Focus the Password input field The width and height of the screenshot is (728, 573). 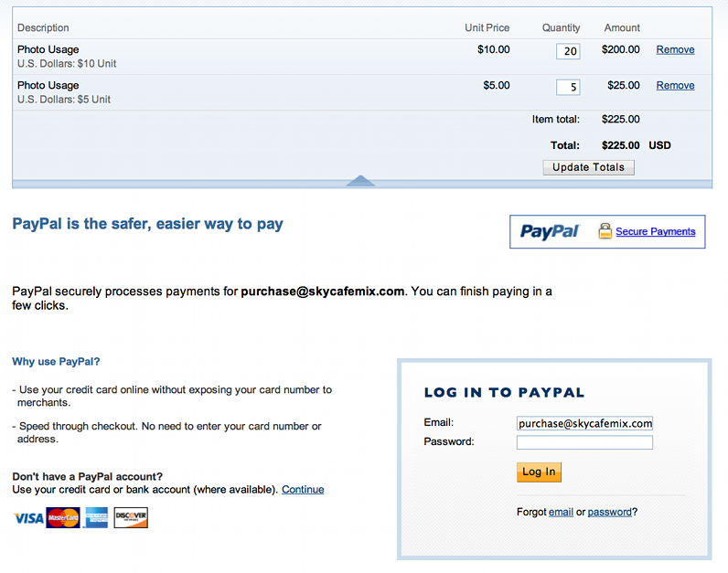click(584, 442)
